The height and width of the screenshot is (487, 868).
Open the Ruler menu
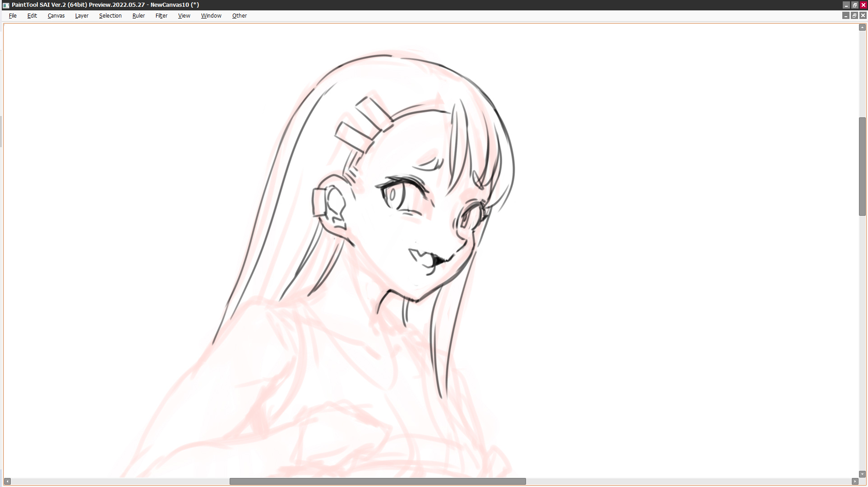[139, 16]
